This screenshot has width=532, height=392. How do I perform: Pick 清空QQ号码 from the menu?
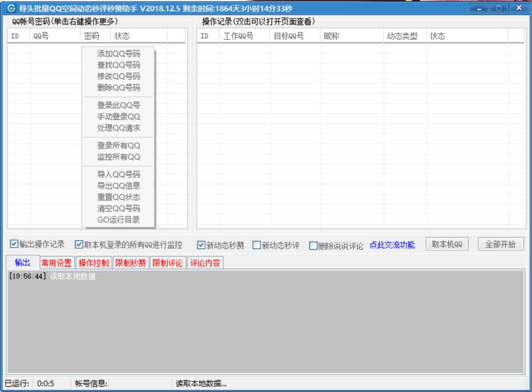coord(118,208)
